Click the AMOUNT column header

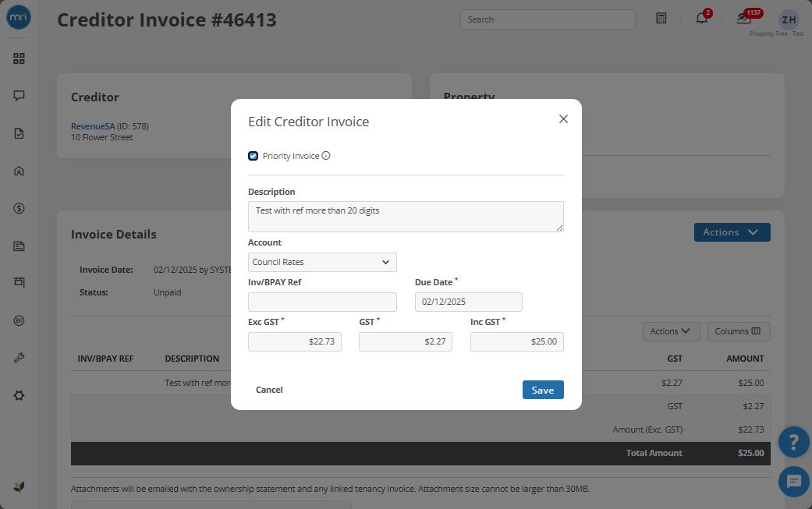tap(745, 359)
